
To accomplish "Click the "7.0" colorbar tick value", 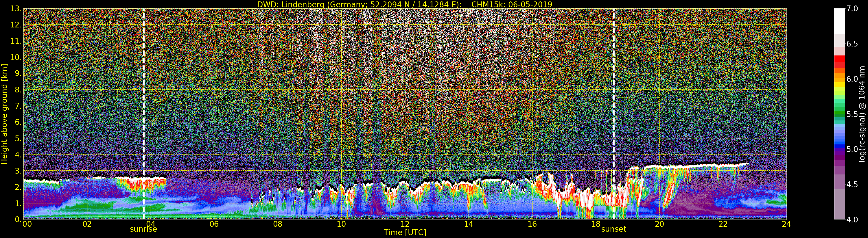I will 852,9.
